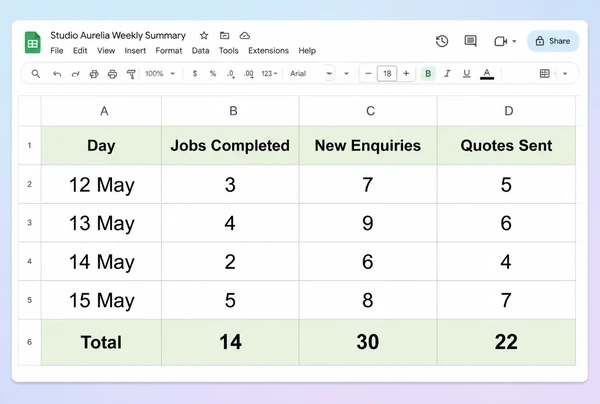Click the Google Sheets home logo
The image size is (600, 404).
pos(33,42)
